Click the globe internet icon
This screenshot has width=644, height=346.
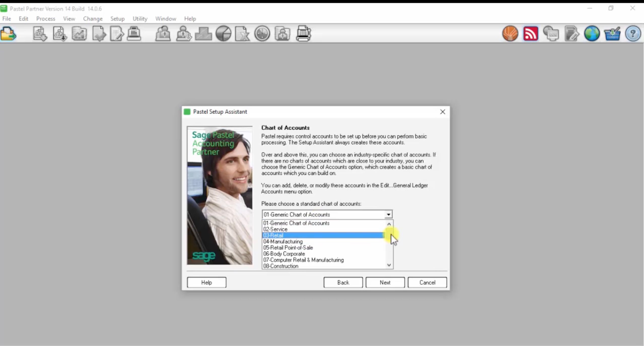click(592, 33)
